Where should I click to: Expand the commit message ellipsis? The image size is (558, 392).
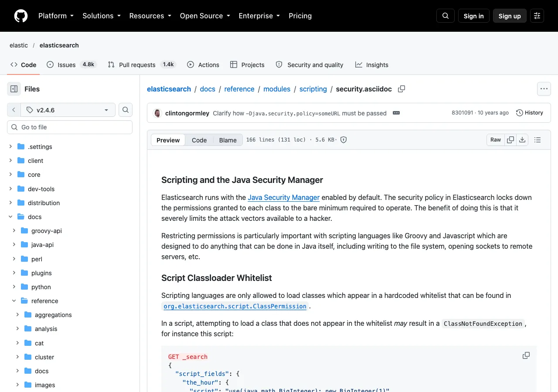point(396,113)
